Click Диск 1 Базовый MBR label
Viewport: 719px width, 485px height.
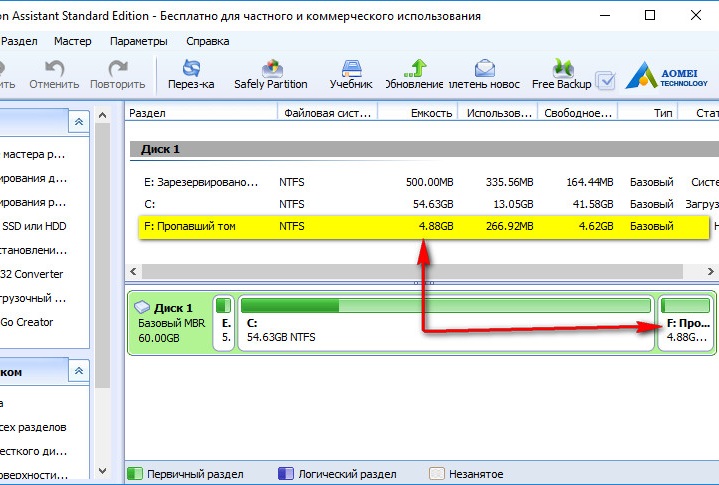[x=171, y=323]
